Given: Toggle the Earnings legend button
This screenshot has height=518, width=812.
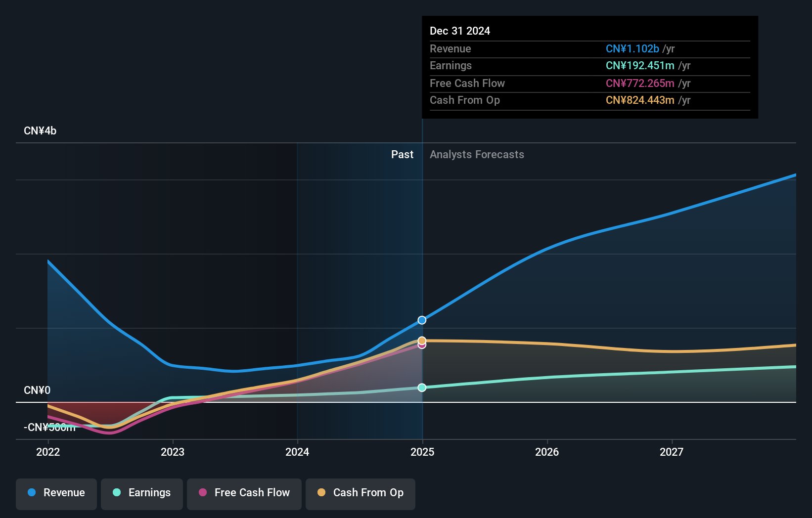Looking at the screenshot, I should click(x=142, y=494).
